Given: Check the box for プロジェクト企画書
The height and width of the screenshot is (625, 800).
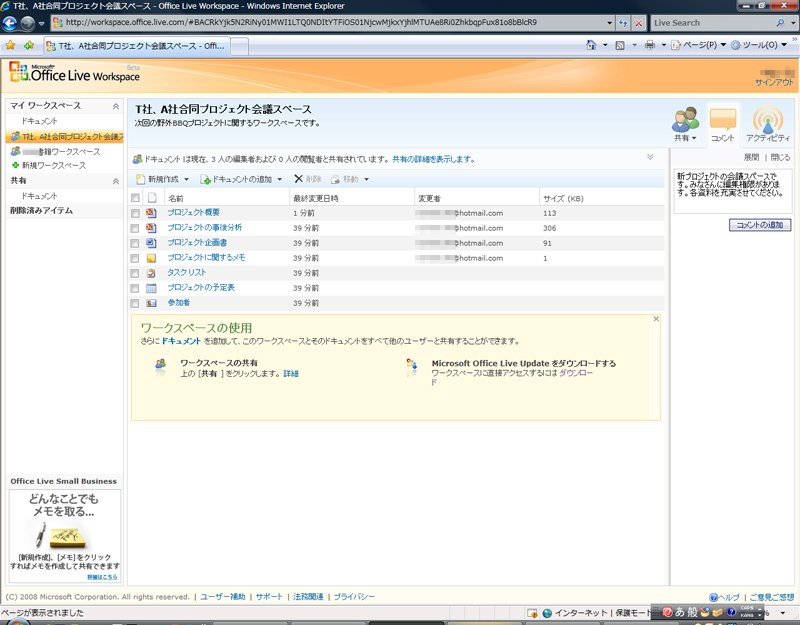Looking at the screenshot, I should pos(135,243).
